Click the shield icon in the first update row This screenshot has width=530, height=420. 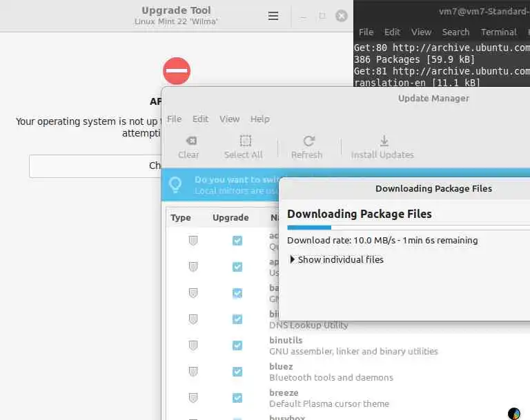(x=193, y=241)
